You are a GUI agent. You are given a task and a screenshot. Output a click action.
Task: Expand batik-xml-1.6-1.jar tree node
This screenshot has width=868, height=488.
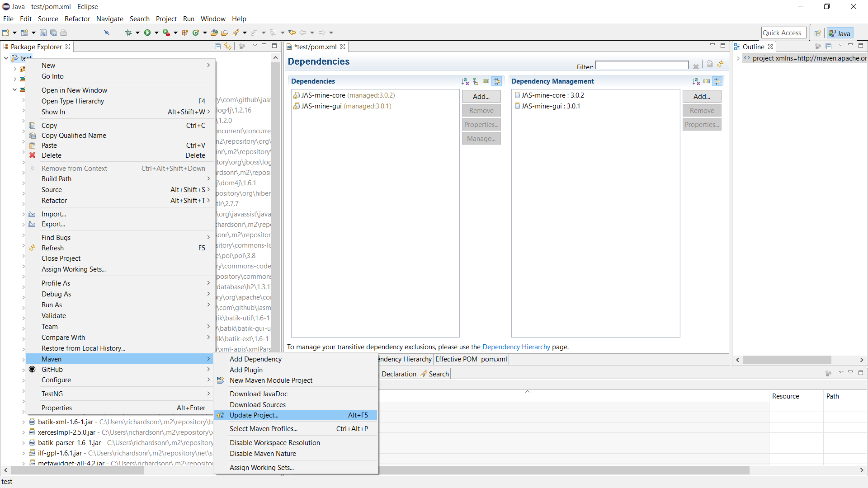tap(24, 422)
